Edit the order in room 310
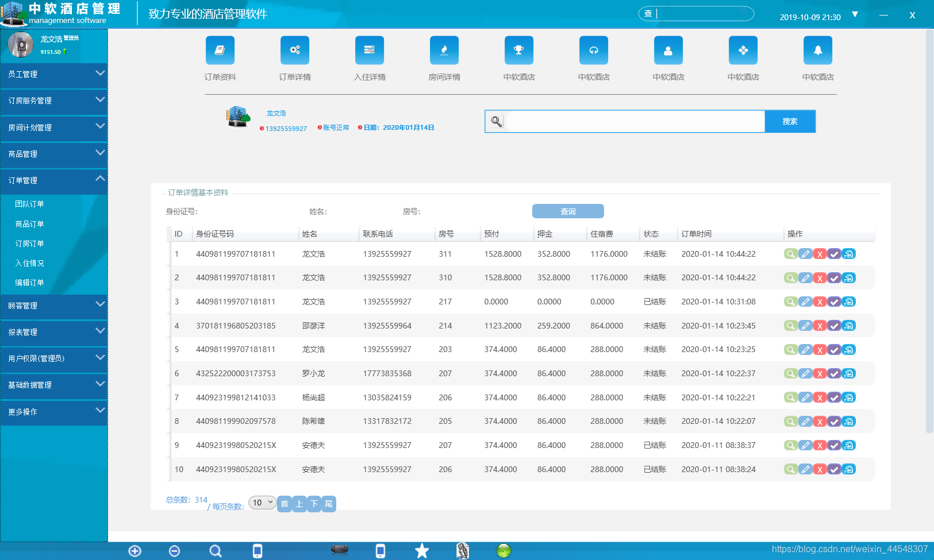The height and width of the screenshot is (560, 934). [x=805, y=278]
